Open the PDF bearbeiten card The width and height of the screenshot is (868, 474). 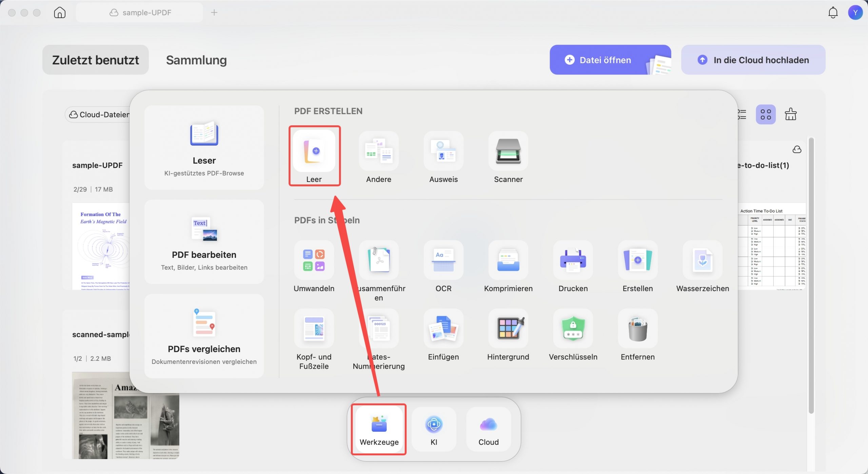tap(204, 242)
